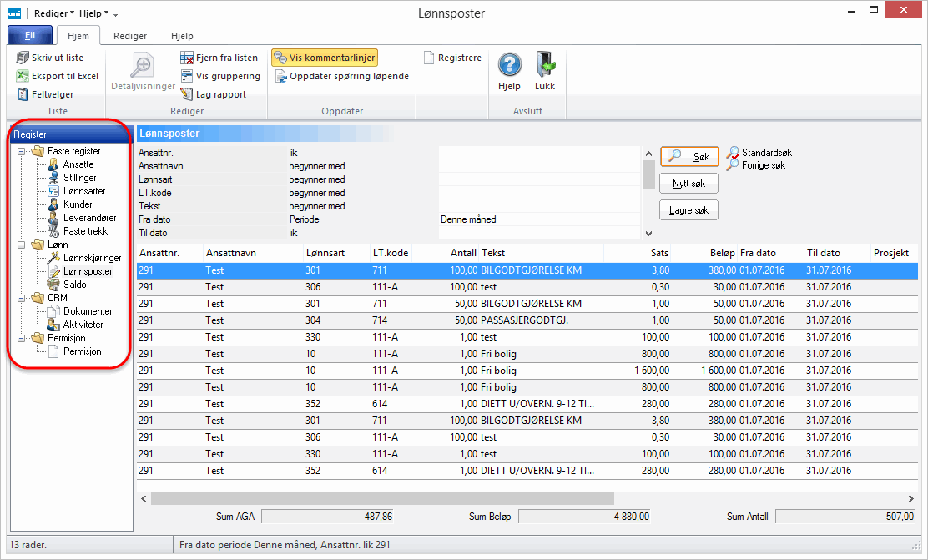Image resolution: width=928 pixels, height=560 pixels.
Task: Click Fjern fra listen icon
Action: pos(188,58)
